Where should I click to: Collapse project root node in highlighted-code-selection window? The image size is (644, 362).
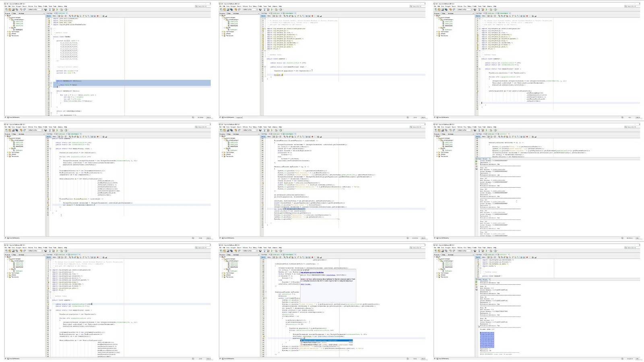click(6, 16)
